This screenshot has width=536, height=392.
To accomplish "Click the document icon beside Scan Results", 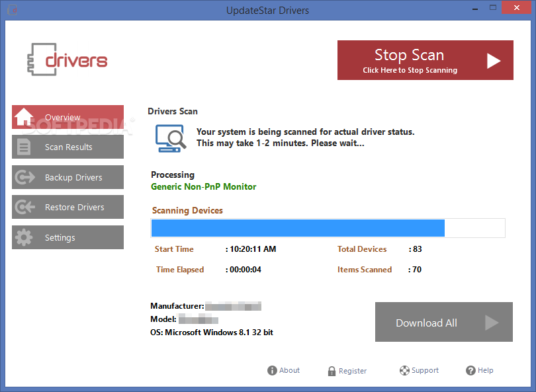I will click(24, 147).
